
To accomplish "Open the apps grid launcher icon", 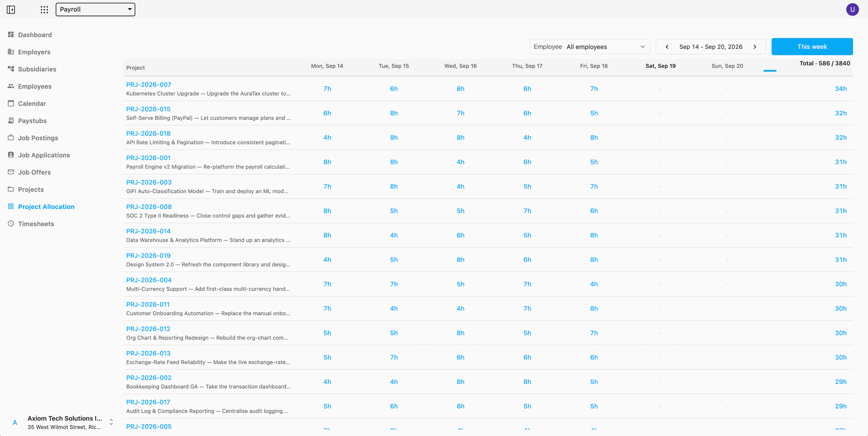I will click(44, 9).
